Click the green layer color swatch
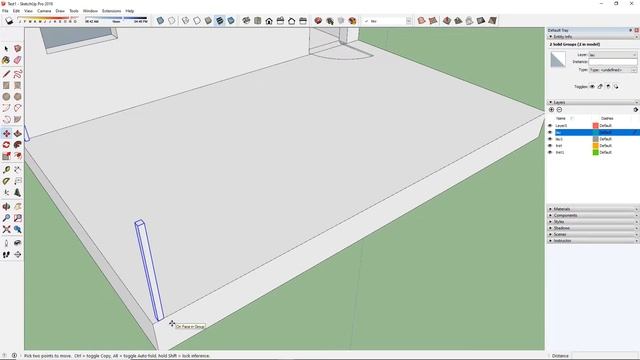Screen dimensions: 640x360 coord(596,152)
